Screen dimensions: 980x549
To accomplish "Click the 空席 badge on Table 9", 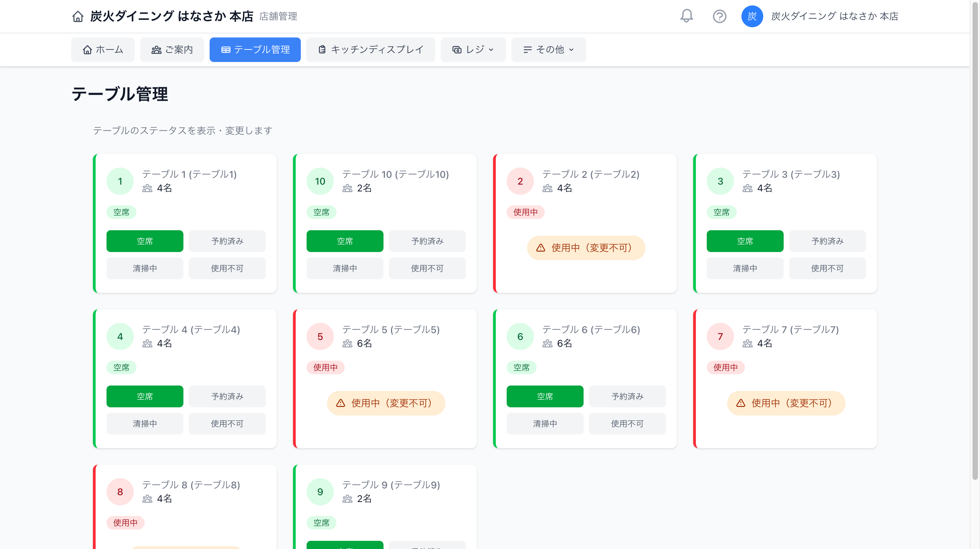I will [x=321, y=523].
